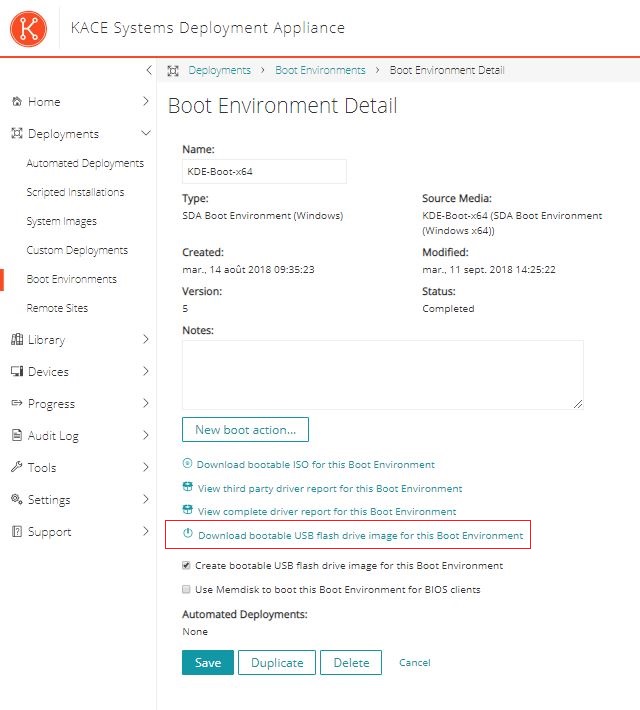The height and width of the screenshot is (710, 640).
Task: Click the Library label in sidebar
Action: [47, 340]
